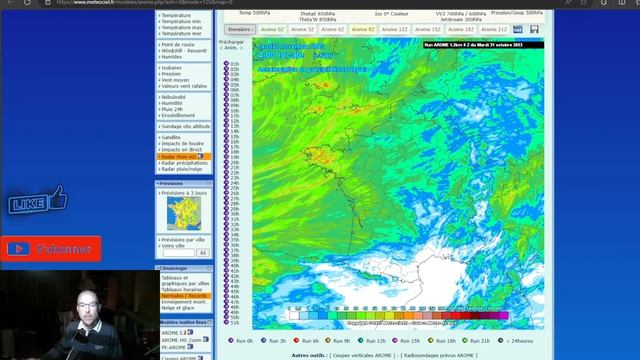The height and width of the screenshot is (360, 640).
Task: Open the Impacts en direct link
Action: (182, 150)
